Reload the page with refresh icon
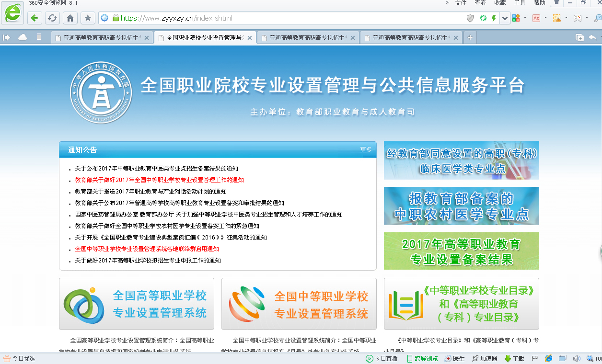 tap(52, 18)
